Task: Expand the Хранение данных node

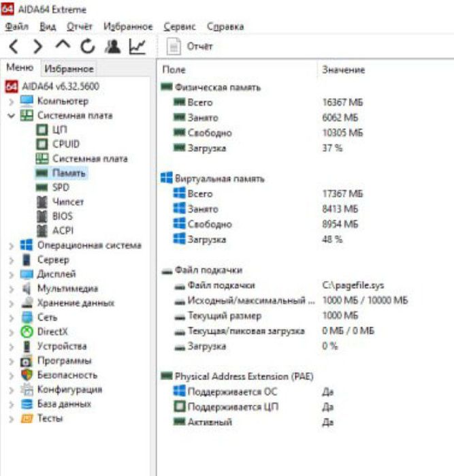Action: (11, 303)
